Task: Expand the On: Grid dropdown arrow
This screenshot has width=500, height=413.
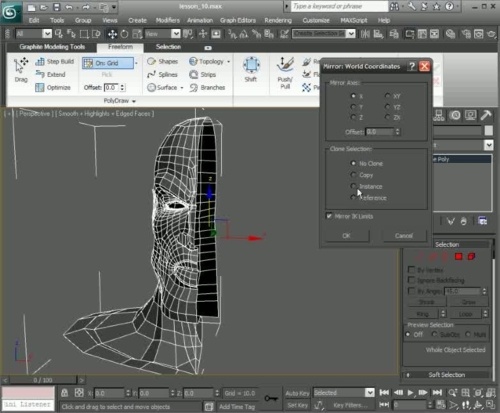Action: click(136, 63)
